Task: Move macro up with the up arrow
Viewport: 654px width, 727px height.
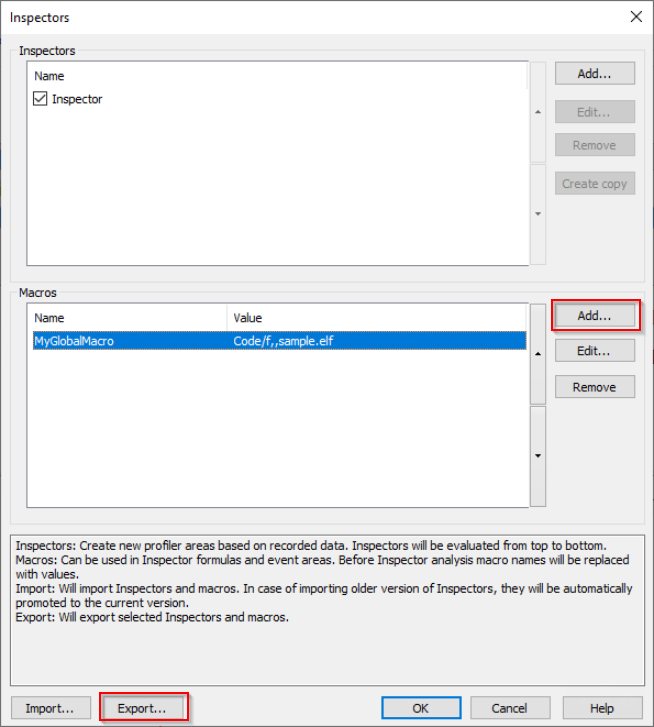Action: coord(538,354)
